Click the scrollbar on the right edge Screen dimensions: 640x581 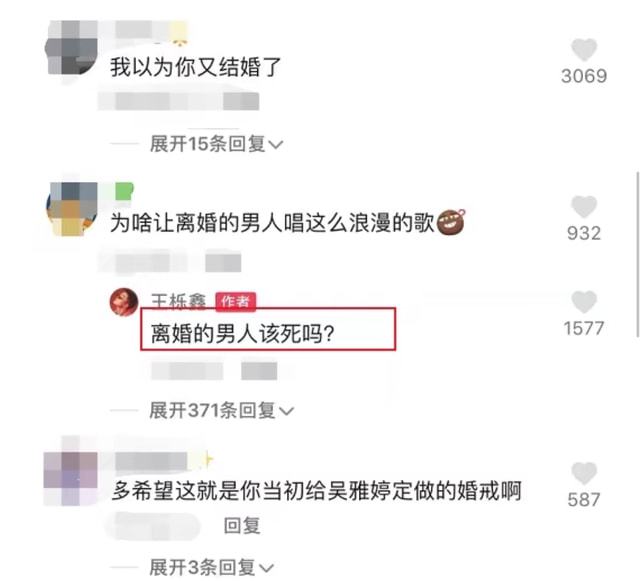click(637, 254)
